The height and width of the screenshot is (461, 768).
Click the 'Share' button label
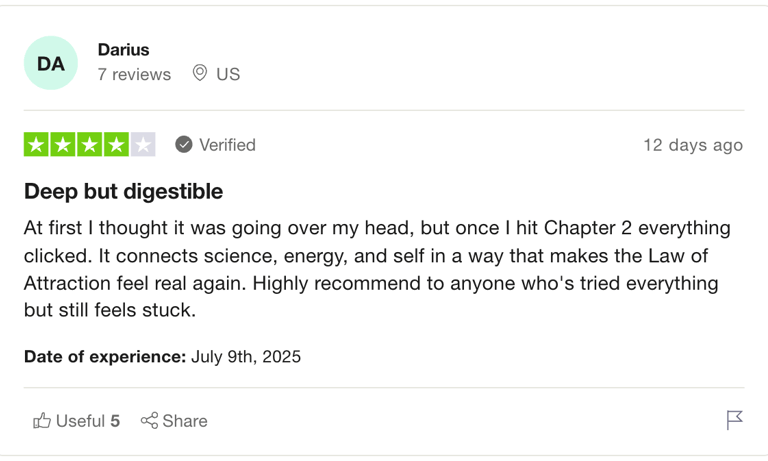(x=185, y=421)
